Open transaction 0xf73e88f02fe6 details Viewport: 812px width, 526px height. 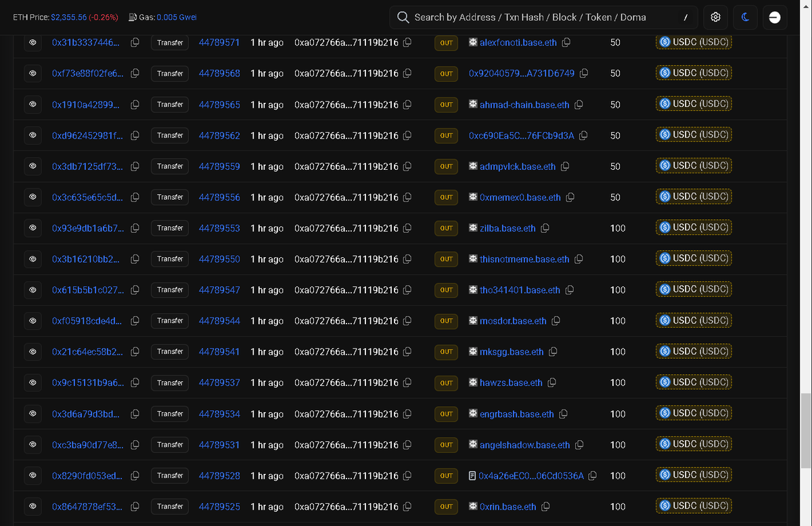87,74
